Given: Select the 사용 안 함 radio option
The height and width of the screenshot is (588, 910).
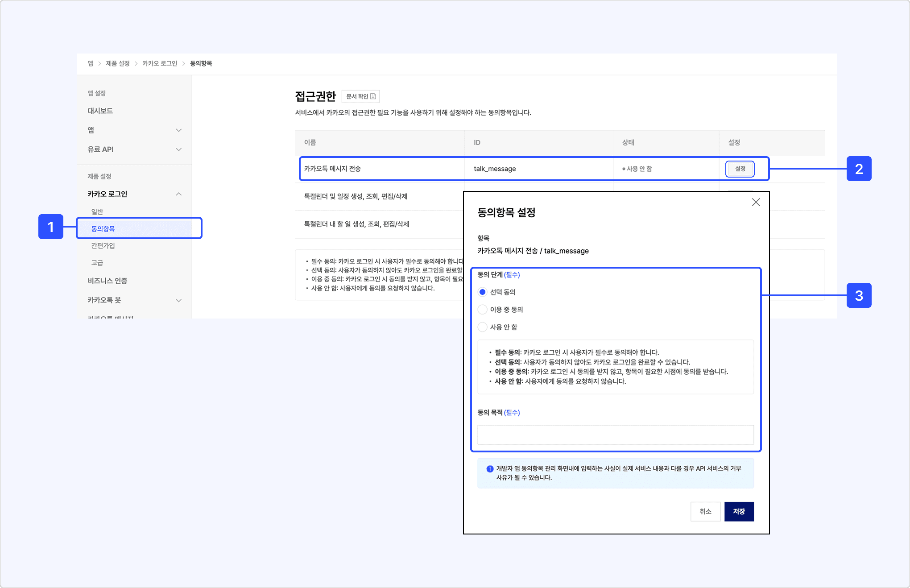Looking at the screenshot, I should click(x=482, y=327).
